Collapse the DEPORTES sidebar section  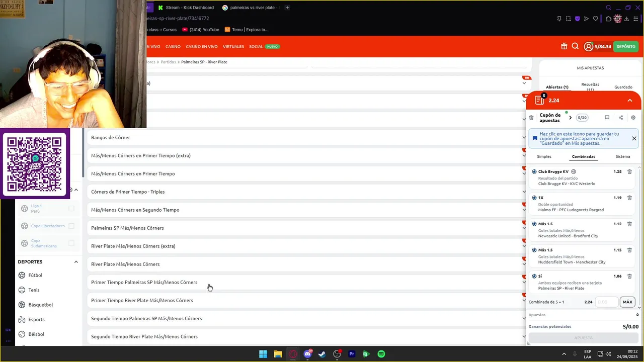click(76, 262)
